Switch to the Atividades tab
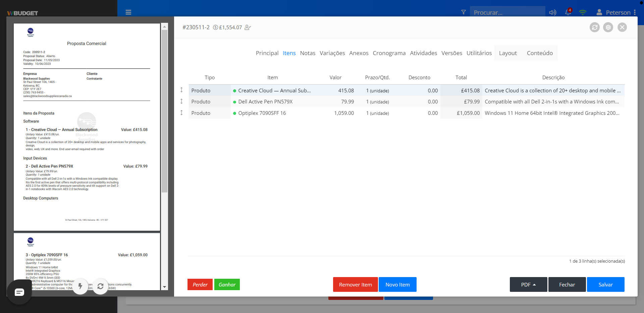Screen dimensions: 644x313 pos(423,53)
